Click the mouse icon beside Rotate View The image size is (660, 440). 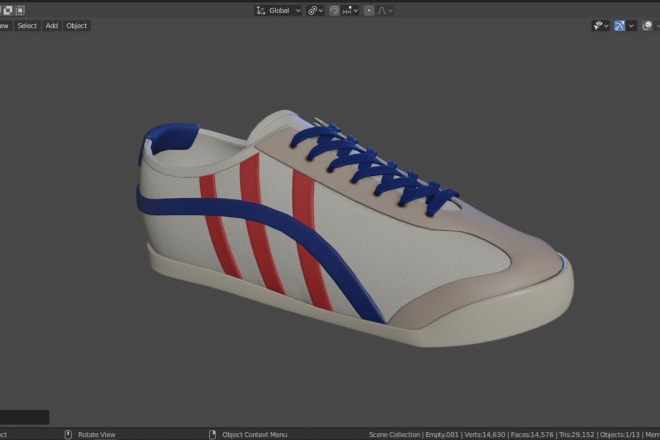(68, 434)
